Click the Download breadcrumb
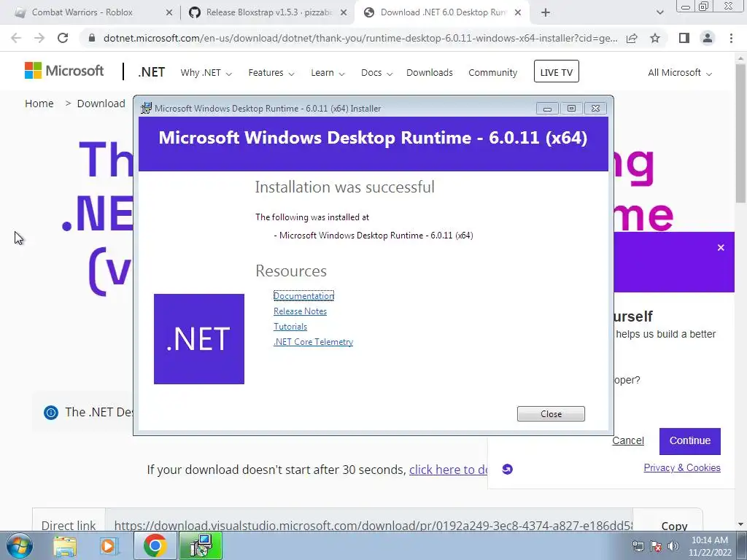747x560 pixels. [101, 104]
